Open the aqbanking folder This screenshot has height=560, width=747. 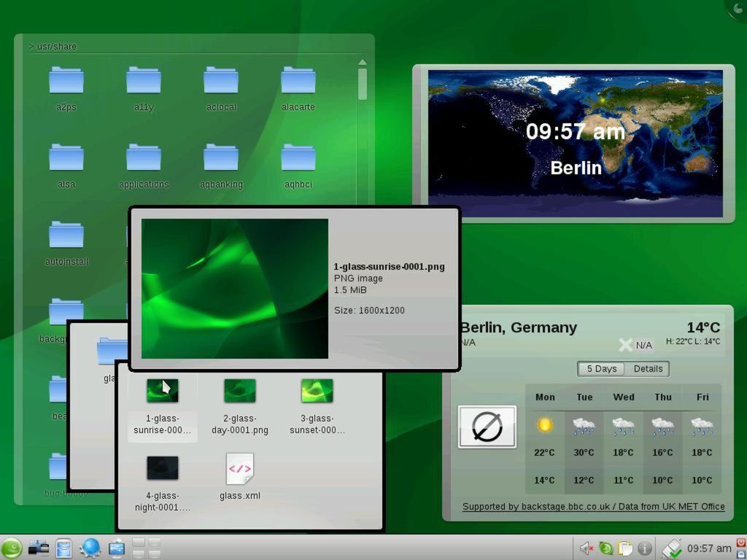coord(221,166)
